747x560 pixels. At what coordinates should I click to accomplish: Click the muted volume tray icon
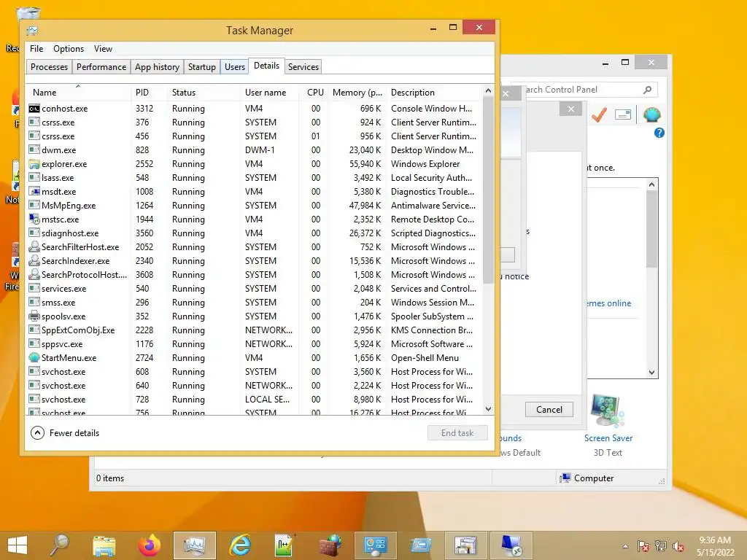(x=678, y=546)
